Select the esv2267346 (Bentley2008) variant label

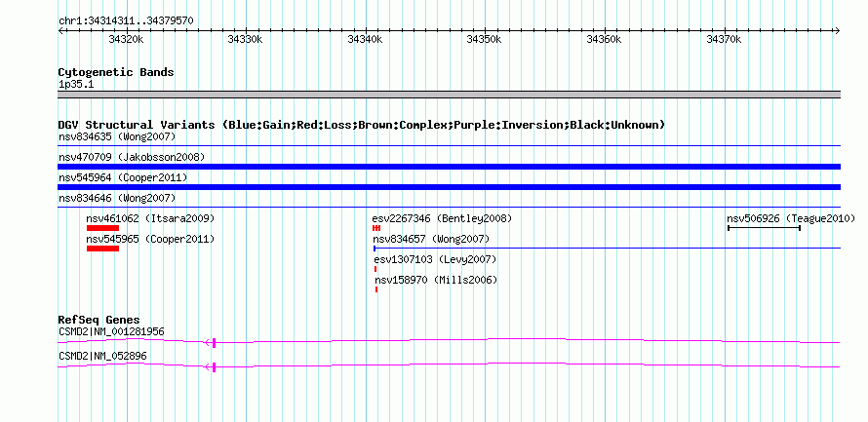pos(443,218)
